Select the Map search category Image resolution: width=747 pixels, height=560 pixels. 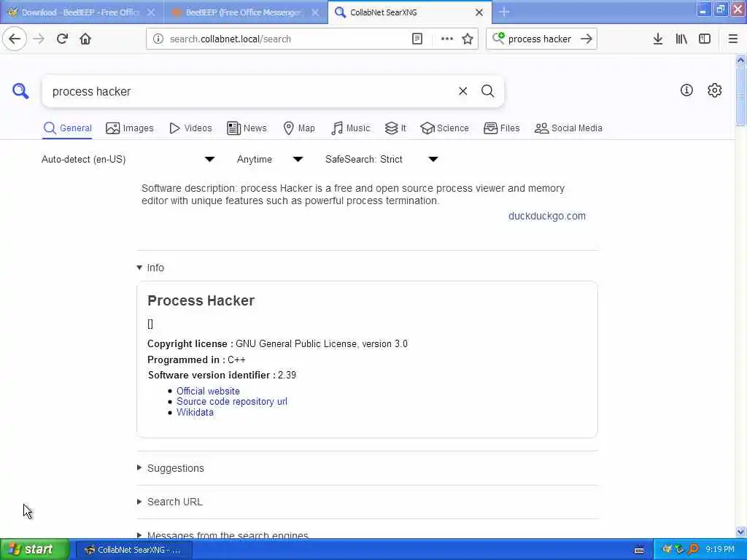(x=298, y=128)
